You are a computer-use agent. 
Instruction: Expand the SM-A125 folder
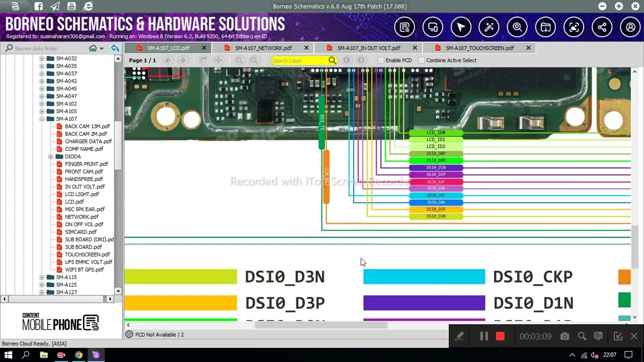point(42,285)
